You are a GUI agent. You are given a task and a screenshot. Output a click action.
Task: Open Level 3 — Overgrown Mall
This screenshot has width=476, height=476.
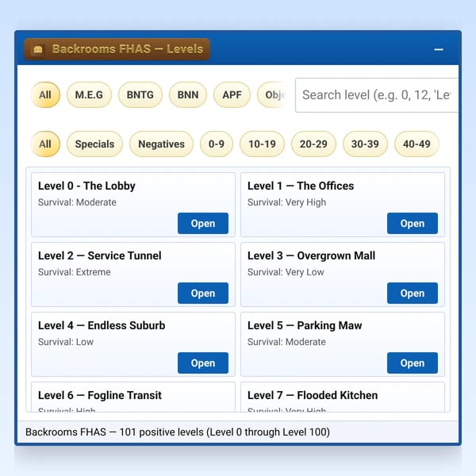point(413,294)
